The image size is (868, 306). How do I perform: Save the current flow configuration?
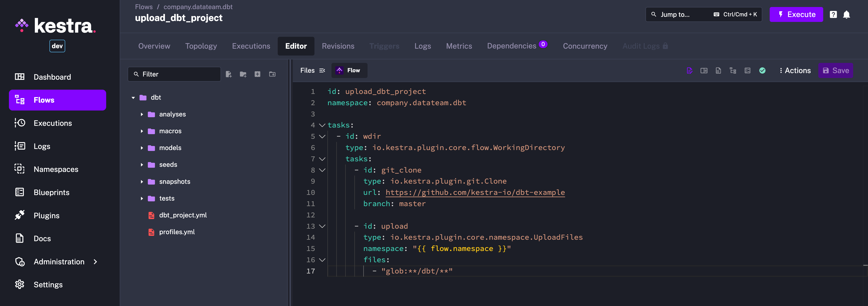click(836, 70)
